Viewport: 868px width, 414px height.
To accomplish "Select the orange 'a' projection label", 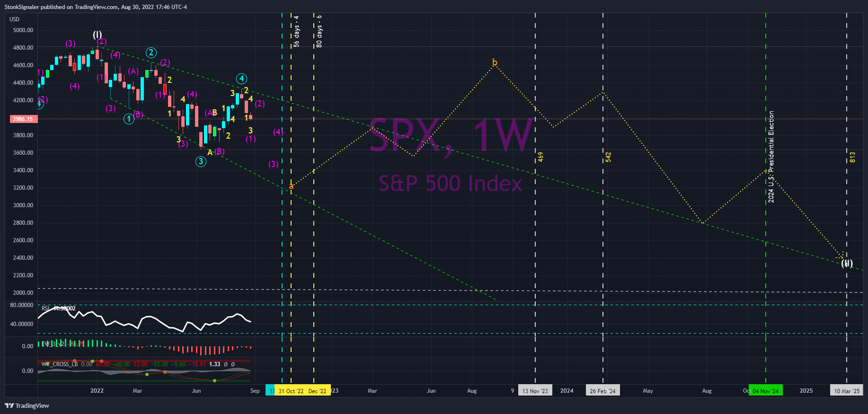I will point(291,186).
